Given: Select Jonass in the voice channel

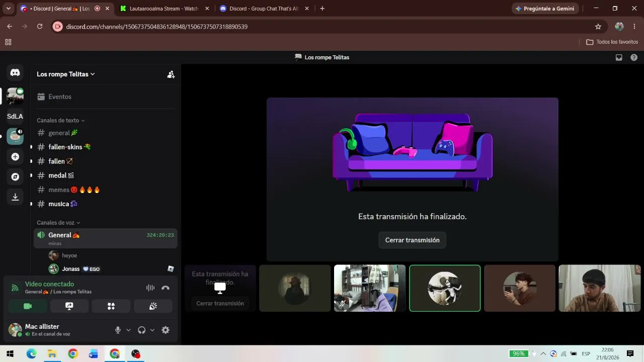Looking at the screenshot, I should click(106, 269).
